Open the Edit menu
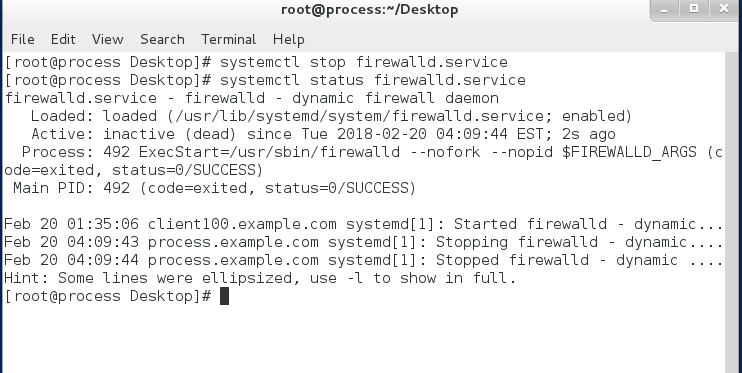 click(x=63, y=39)
